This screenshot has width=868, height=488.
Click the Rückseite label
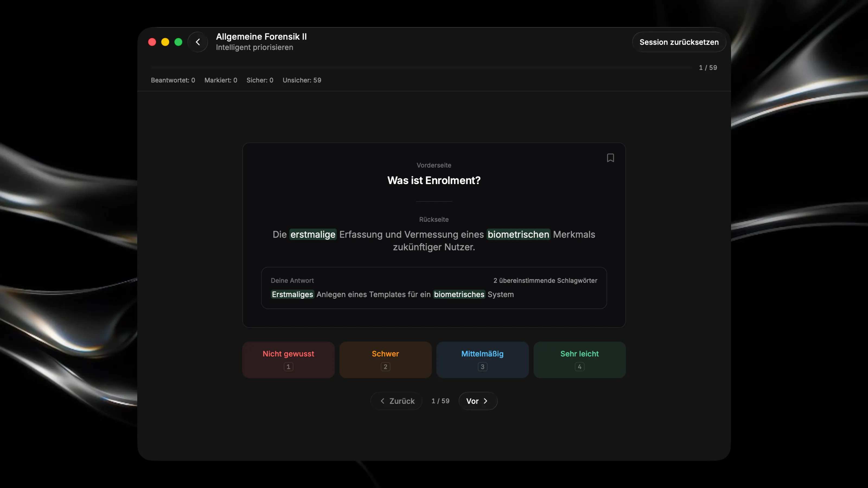tap(434, 220)
